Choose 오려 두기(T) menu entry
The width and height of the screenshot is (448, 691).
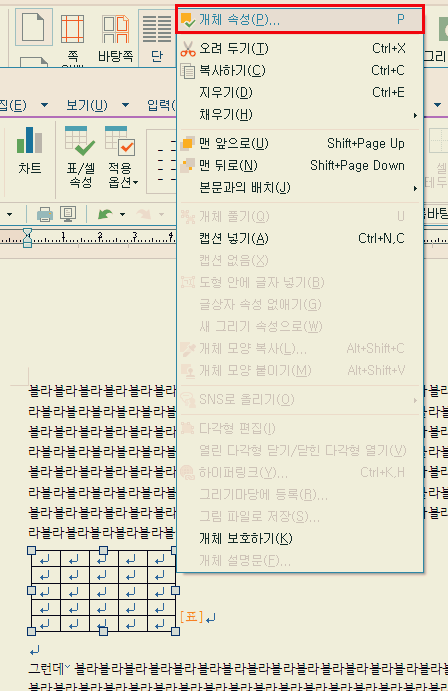click(x=300, y=48)
